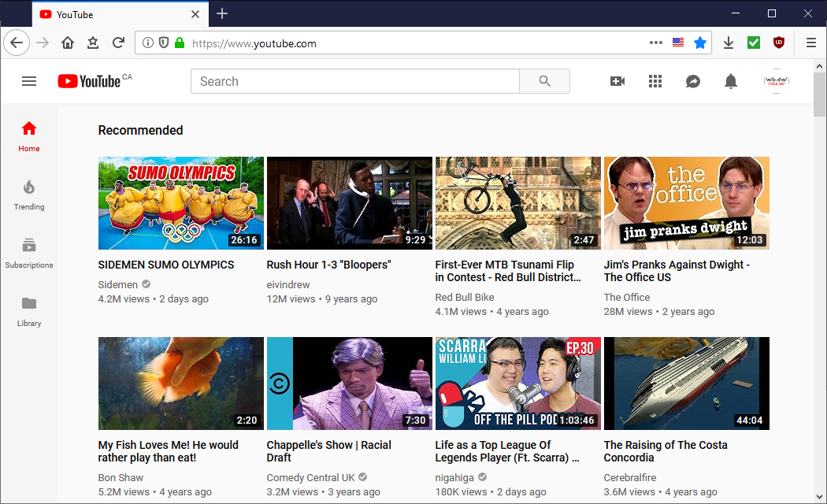This screenshot has width=827, height=504.
Task: Click the title Jim's Pranks Against Dwight
Action: [677, 271]
